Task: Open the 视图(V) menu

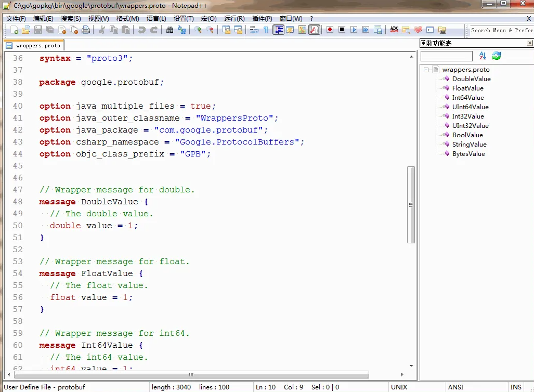Action: (x=98, y=19)
